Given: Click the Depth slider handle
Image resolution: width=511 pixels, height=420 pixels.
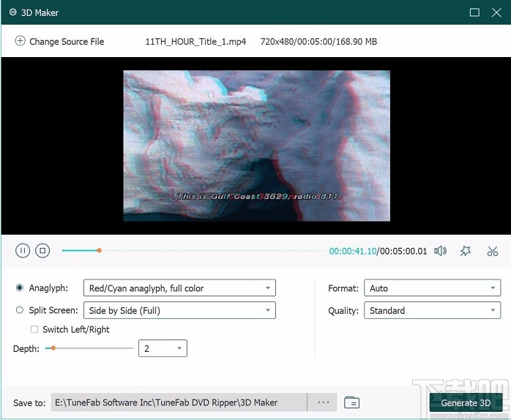Looking at the screenshot, I should pos(53,348).
